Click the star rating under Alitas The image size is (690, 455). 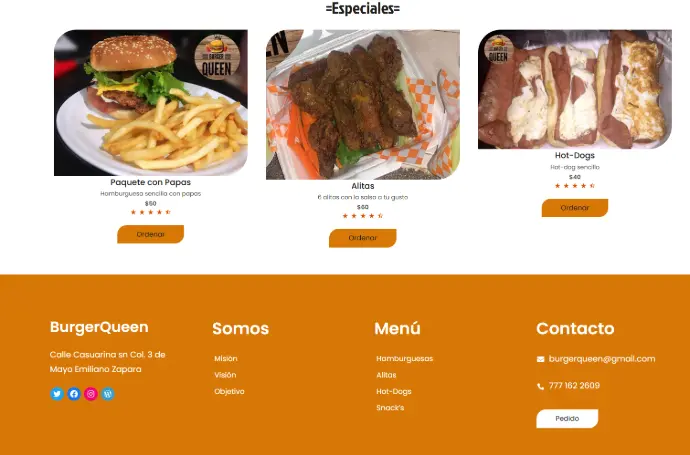coord(363,216)
